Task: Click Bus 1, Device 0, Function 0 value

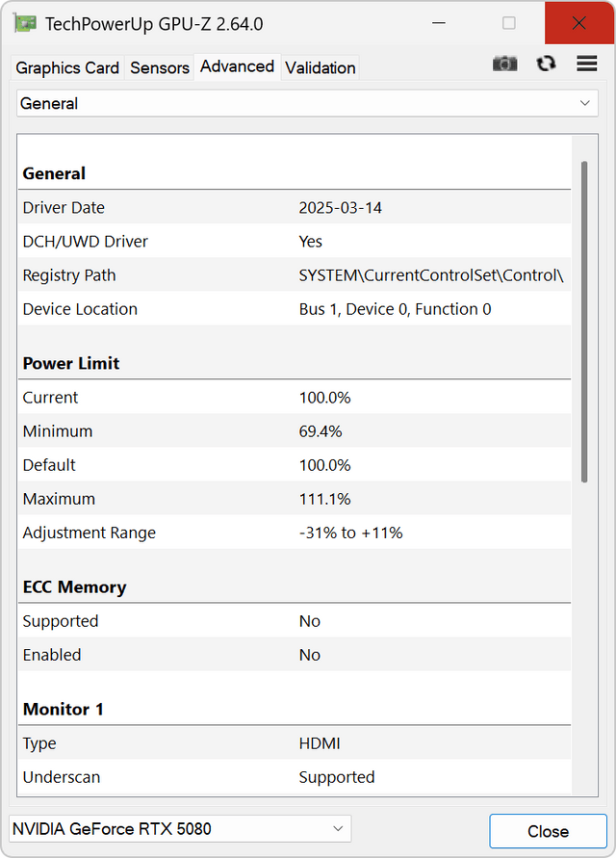Action: click(x=395, y=309)
